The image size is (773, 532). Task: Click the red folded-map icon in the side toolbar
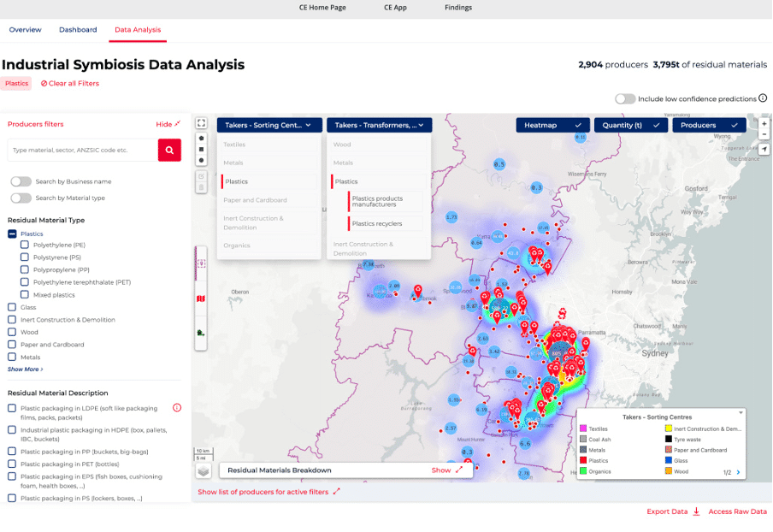click(x=202, y=299)
